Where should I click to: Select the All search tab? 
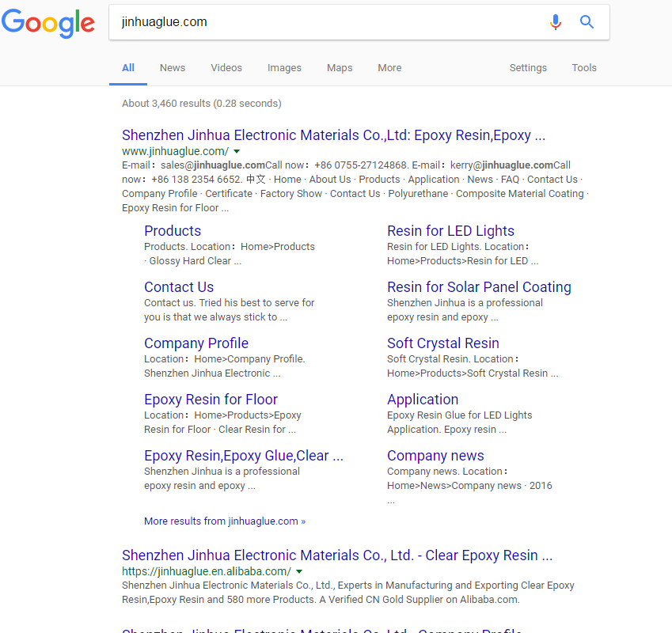(x=128, y=68)
